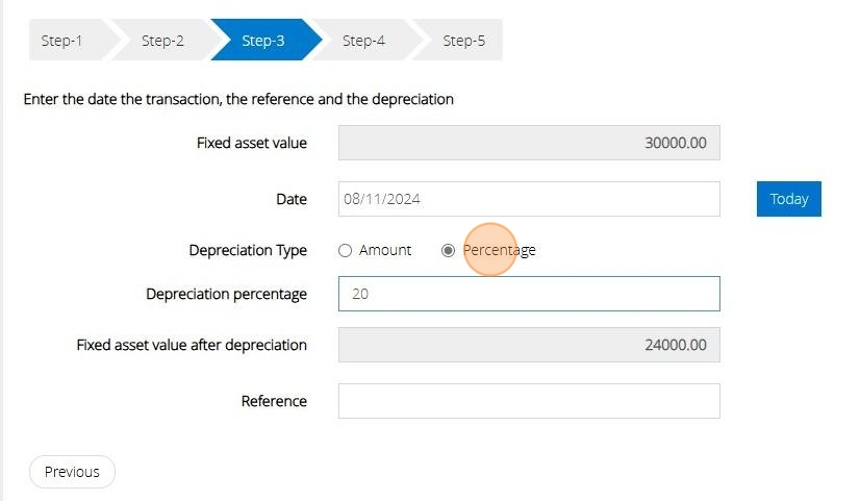The height and width of the screenshot is (501, 860).
Task: Choose the Percentage depreciation type radio
Action: (448, 251)
